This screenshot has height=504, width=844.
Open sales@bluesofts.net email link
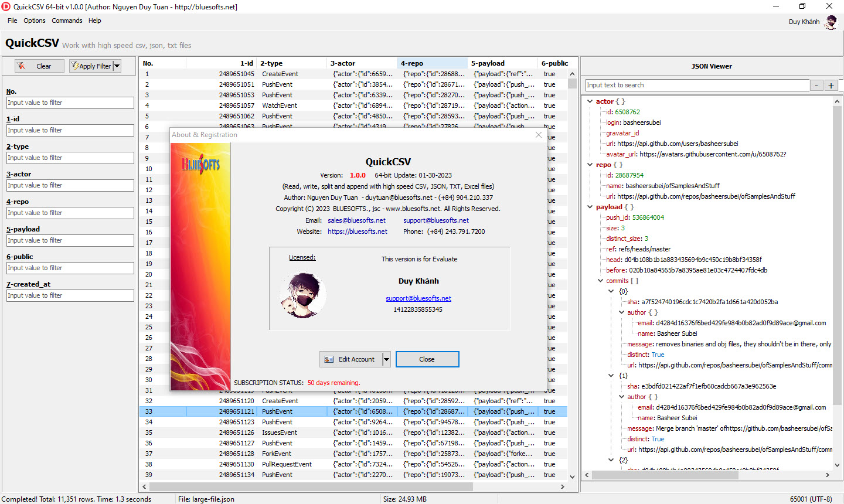[356, 220]
